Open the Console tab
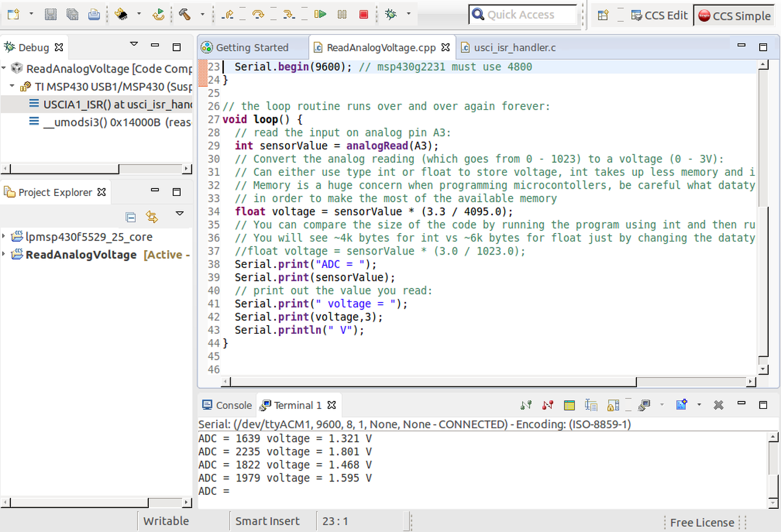781x532 pixels. (227, 406)
